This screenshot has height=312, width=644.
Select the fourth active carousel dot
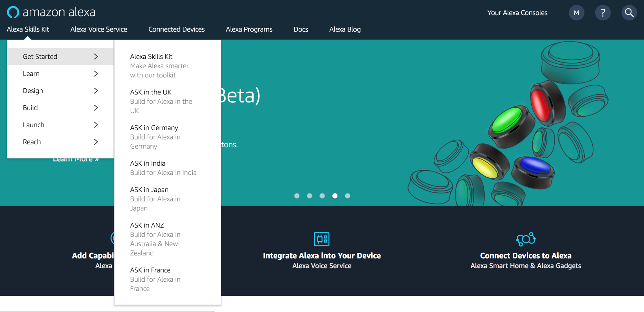coord(335,196)
